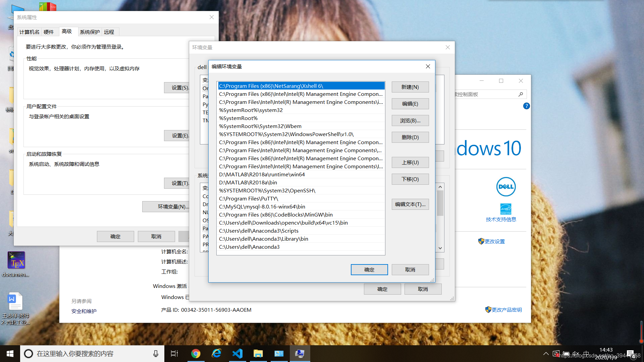Select the C:\Program Files\PuTTY\ entry
The image size is (644, 362).
pyautogui.click(x=249, y=199)
